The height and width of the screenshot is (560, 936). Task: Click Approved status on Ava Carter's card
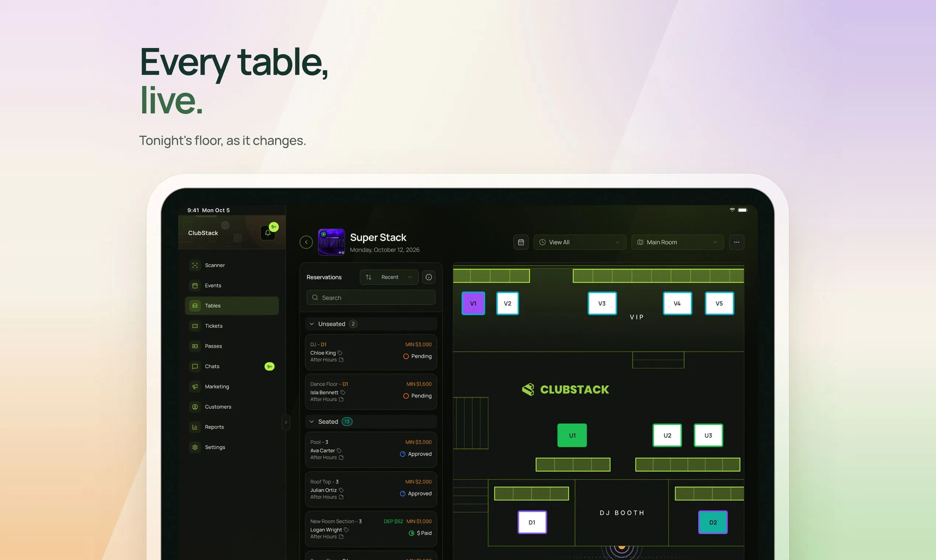416,454
